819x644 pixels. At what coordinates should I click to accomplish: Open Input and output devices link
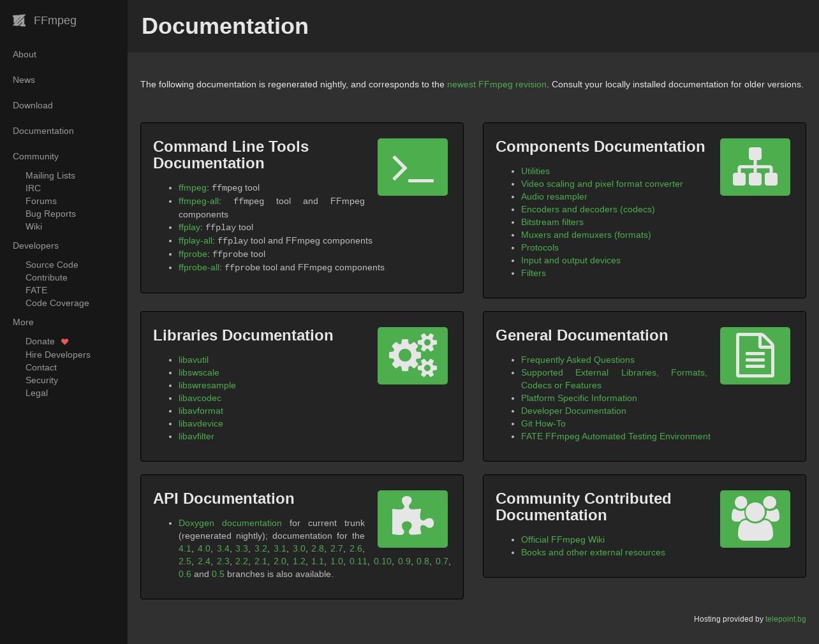[x=571, y=260]
